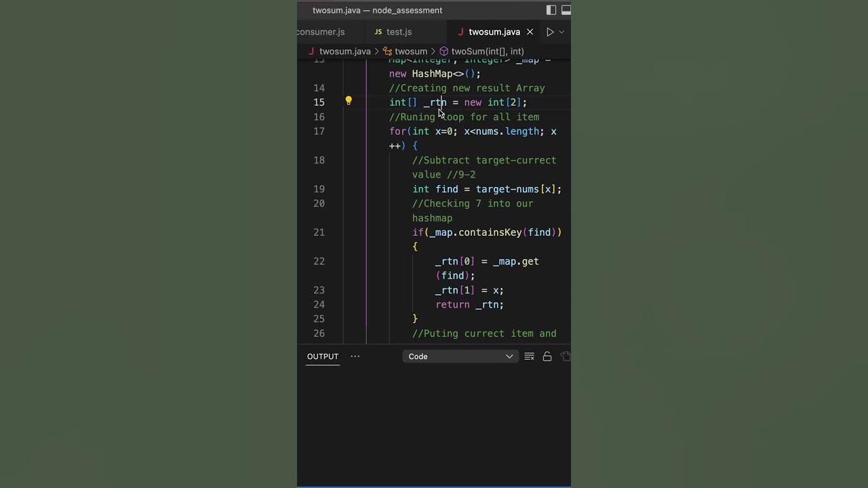Screen dimensions: 868x488
Task: Click line number 15 in gutter
Action: coord(319,102)
